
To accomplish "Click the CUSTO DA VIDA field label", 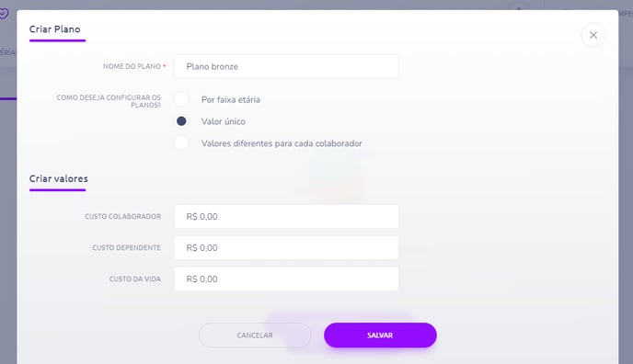I will [135, 279].
